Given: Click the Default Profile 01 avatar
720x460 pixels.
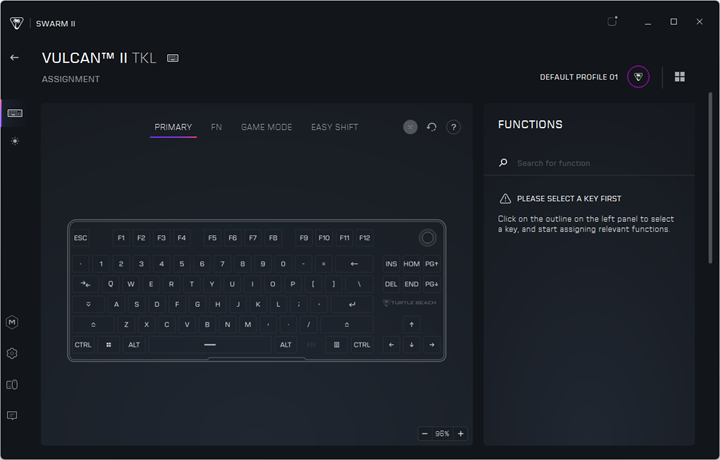Looking at the screenshot, I should [x=638, y=77].
